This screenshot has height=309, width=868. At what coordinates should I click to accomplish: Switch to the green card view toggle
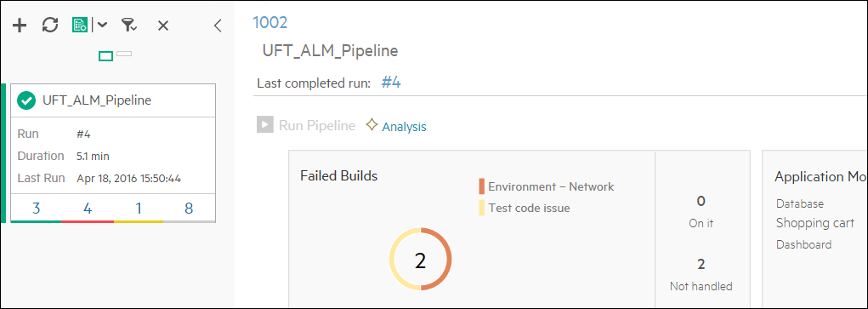click(x=105, y=56)
